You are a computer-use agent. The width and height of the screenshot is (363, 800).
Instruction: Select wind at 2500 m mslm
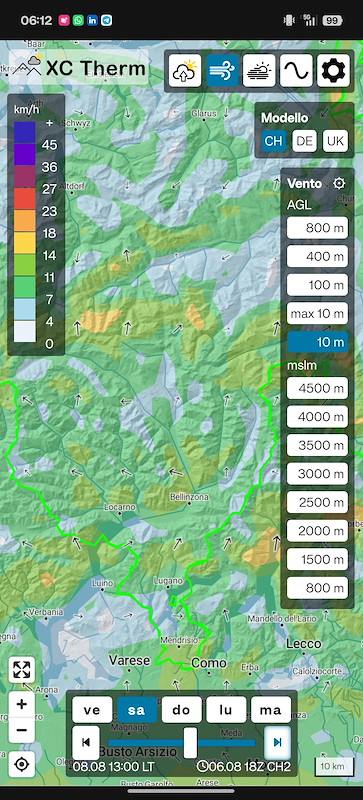[x=317, y=502]
